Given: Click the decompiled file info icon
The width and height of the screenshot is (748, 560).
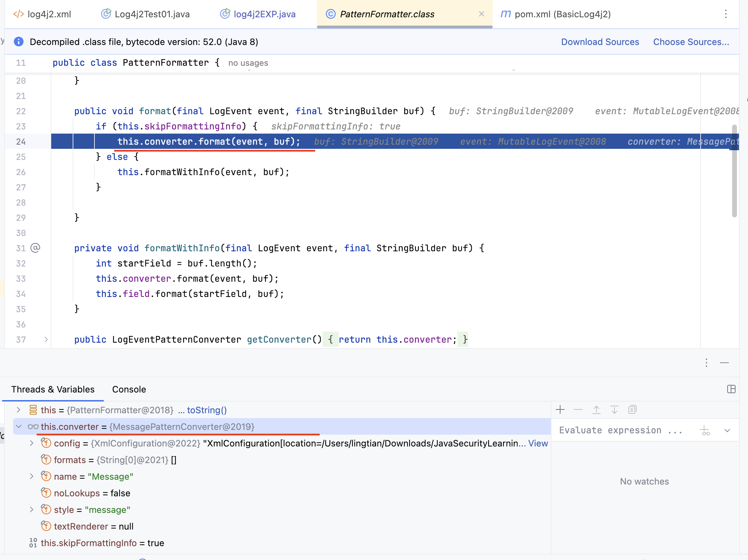Looking at the screenshot, I should [x=19, y=42].
